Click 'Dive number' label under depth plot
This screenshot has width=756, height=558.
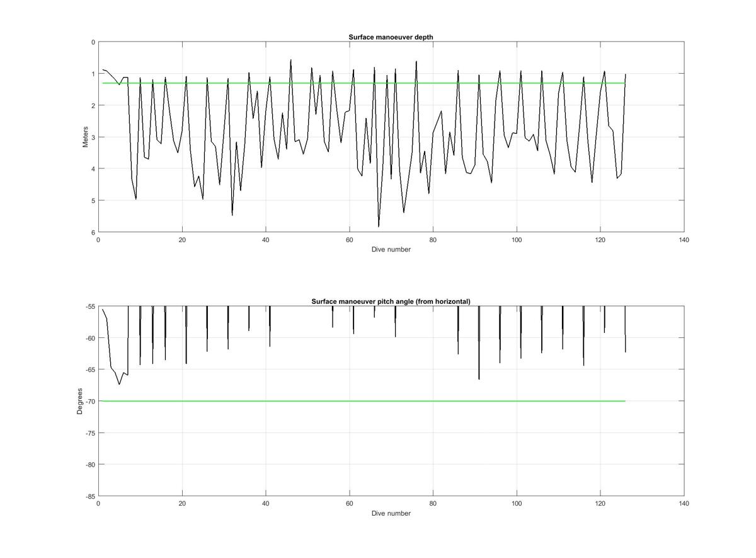(x=391, y=249)
